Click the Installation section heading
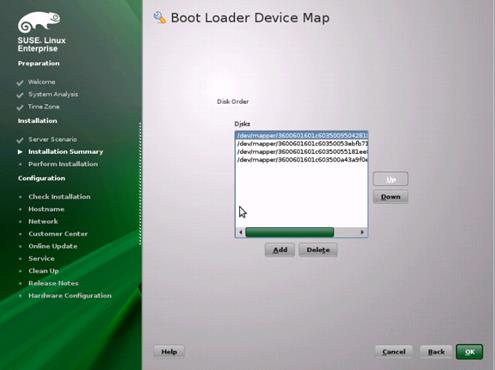Screen dimensions: 495x370 tap(37, 121)
